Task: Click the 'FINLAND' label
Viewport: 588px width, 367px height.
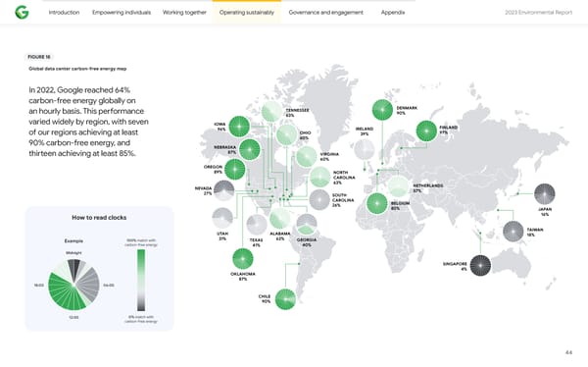Action: click(x=449, y=128)
